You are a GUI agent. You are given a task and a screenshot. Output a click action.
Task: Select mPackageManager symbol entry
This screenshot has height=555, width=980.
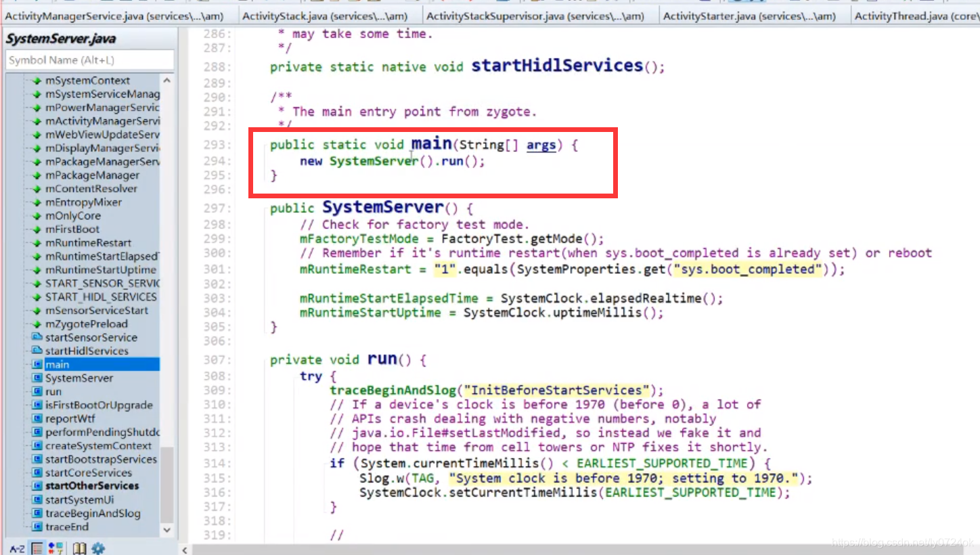92,175
